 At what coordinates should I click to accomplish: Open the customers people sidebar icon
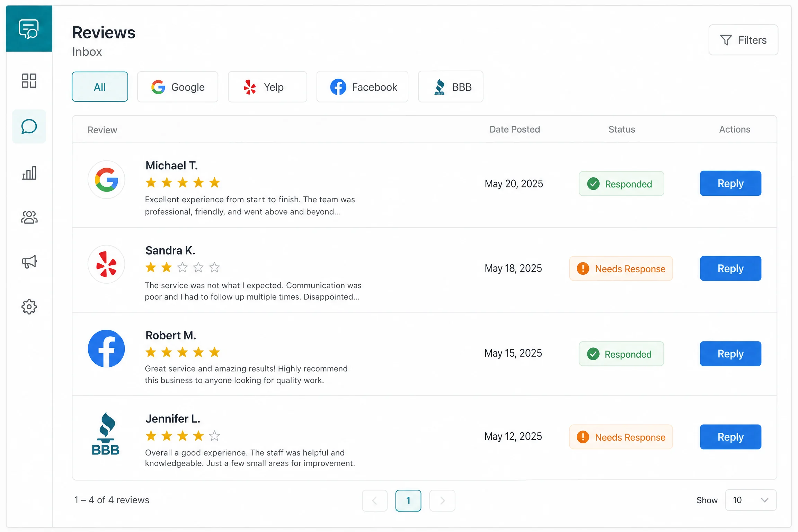[x=29, y=217]
